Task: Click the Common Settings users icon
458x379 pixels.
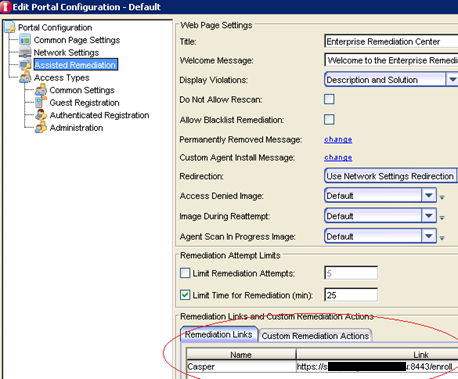Action: point(41,90)
